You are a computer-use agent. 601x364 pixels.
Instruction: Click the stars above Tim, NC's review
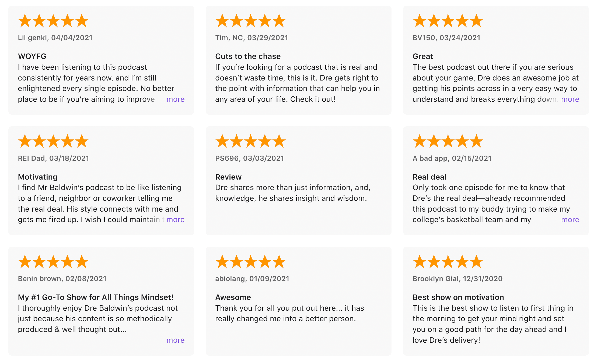click(x=250, y=21)
